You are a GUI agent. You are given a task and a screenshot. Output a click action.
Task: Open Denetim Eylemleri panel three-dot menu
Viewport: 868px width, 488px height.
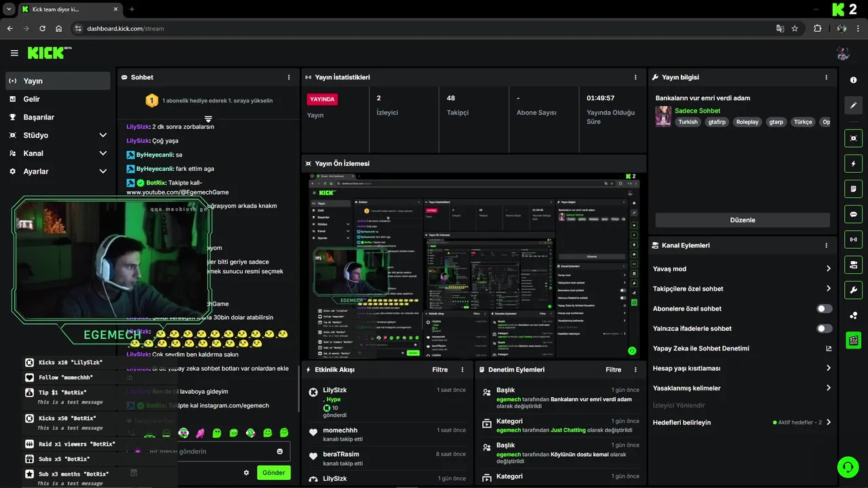636,370
